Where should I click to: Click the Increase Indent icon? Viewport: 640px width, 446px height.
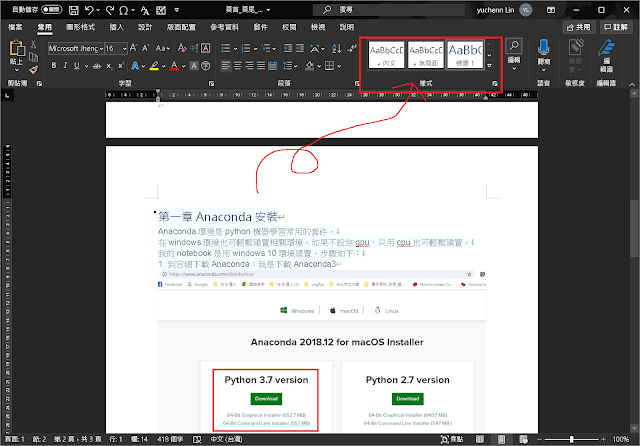(300, 49)
